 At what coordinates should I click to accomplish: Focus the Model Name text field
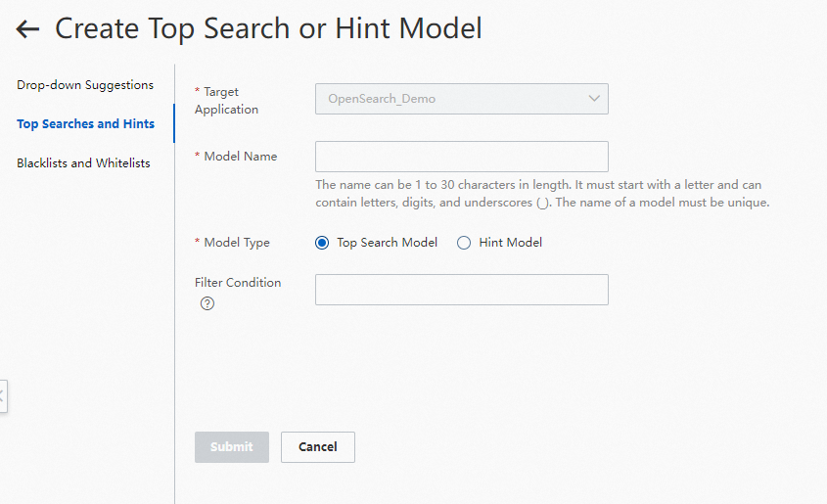coord(461,157)
